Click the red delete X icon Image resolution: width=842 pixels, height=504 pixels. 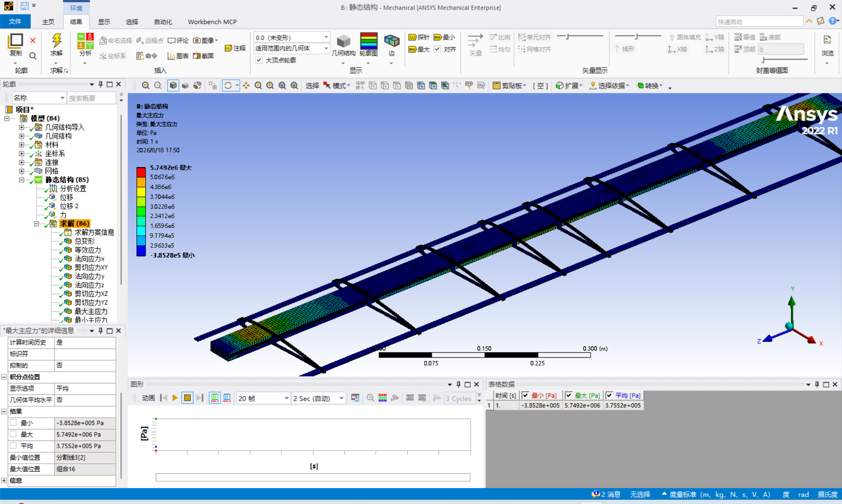click(x=33, y=41)
